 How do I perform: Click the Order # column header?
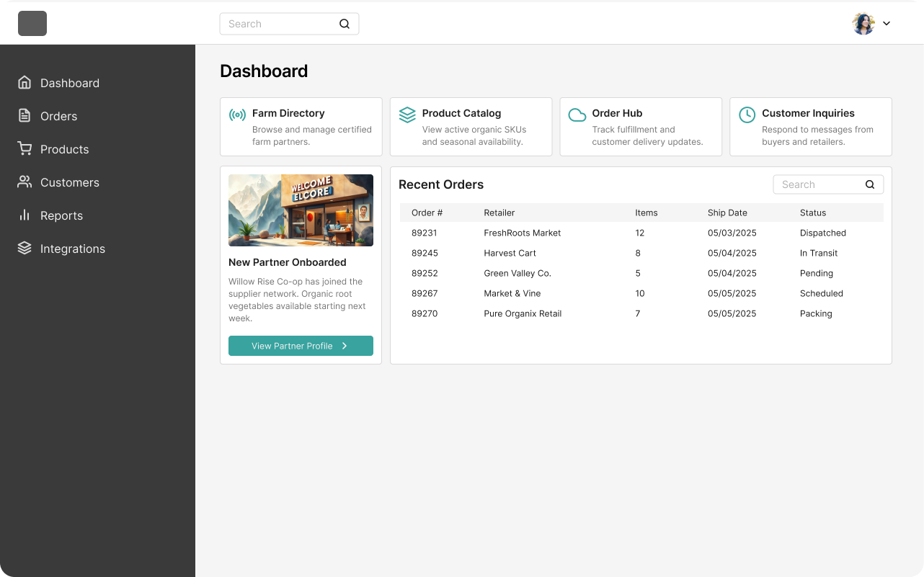pyautogui.click(x=427, y=213)
